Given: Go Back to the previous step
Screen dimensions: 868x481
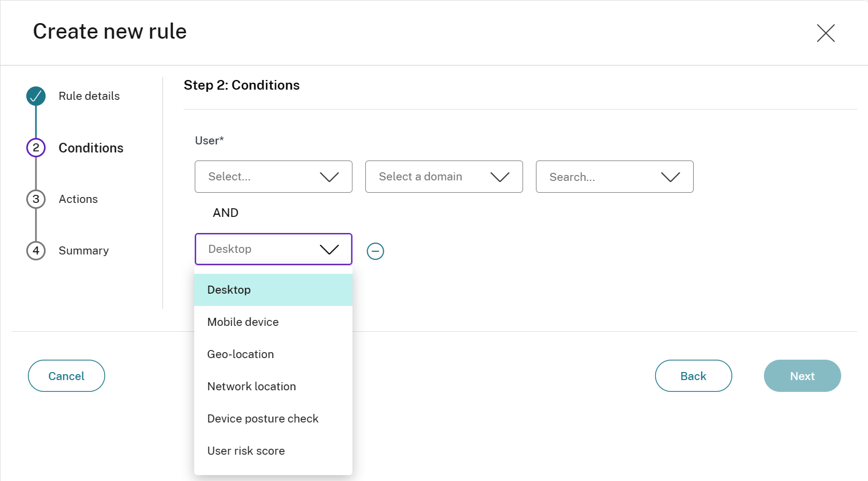Looking at the screenshot, I should click(x=693, y=376).
